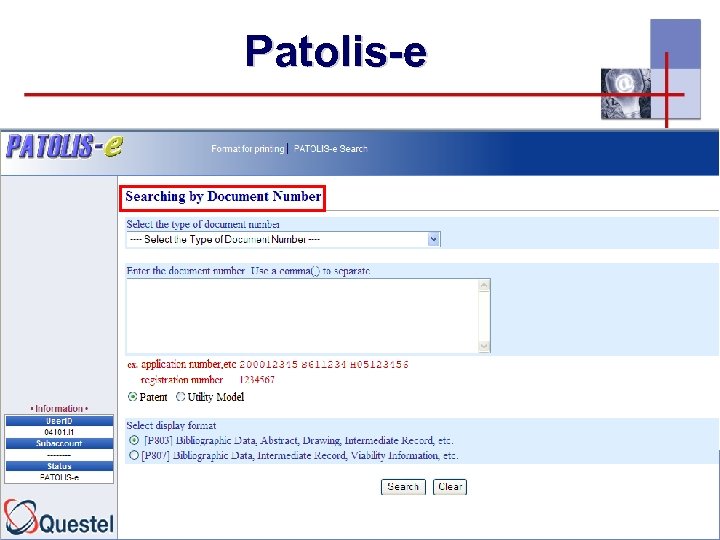Click the Searching by Document Number heading
The height and width of the screenshot is (540, 720).
click(x=223, y=197)
